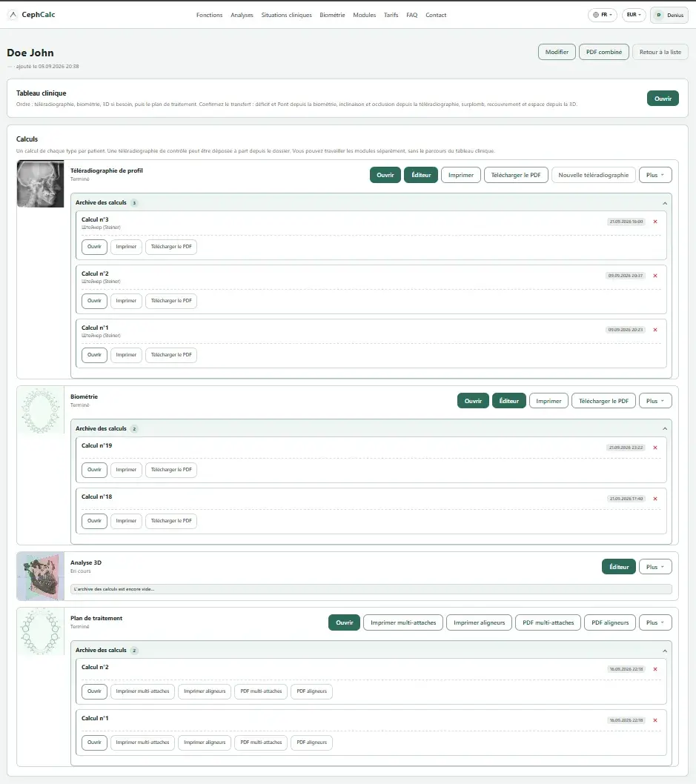Open the FAQ link in the header

[412, 15]
